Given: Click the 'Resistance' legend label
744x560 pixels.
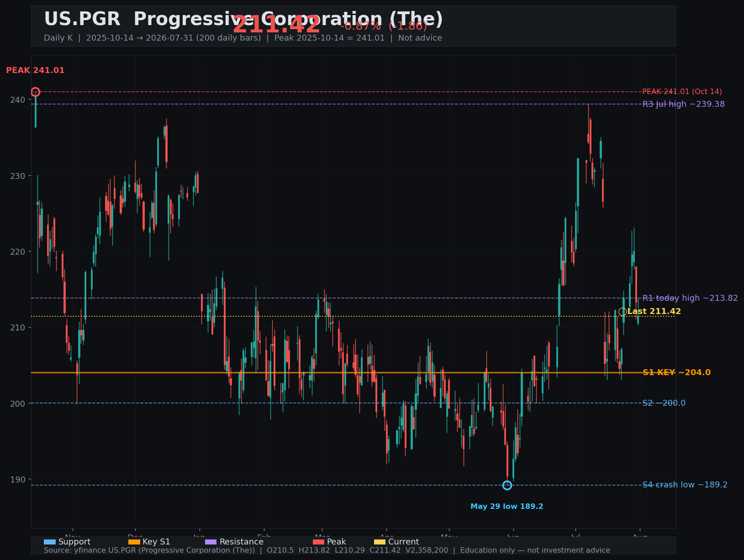Looking at the screenshot, I should click(x=242, y=542).
